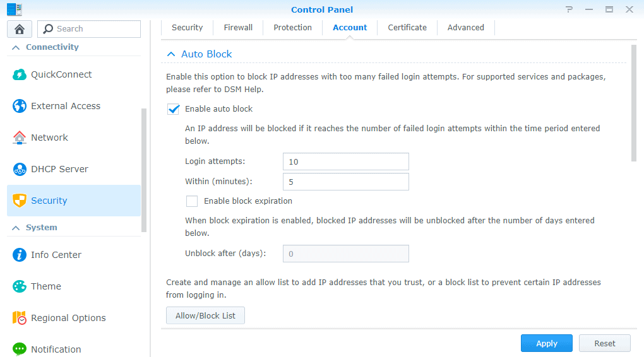
Task: Open the Network house icon
Action: [x=20, y=138]
